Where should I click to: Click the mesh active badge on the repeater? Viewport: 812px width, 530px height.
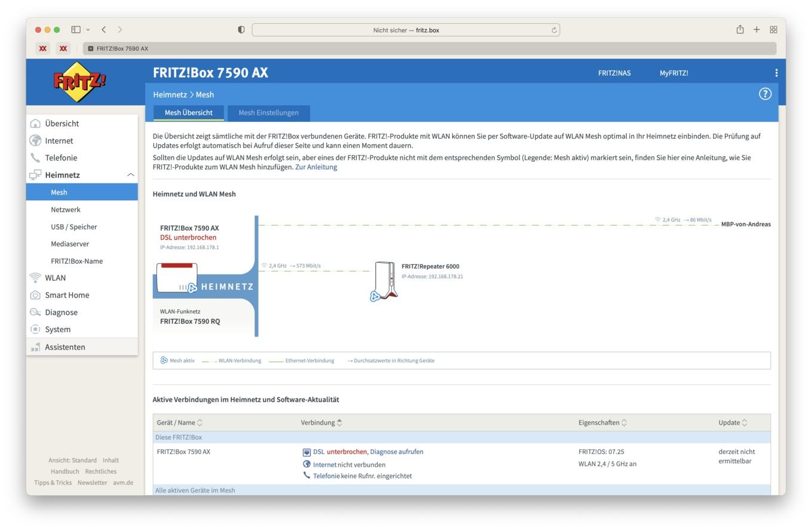click(375, 296)
